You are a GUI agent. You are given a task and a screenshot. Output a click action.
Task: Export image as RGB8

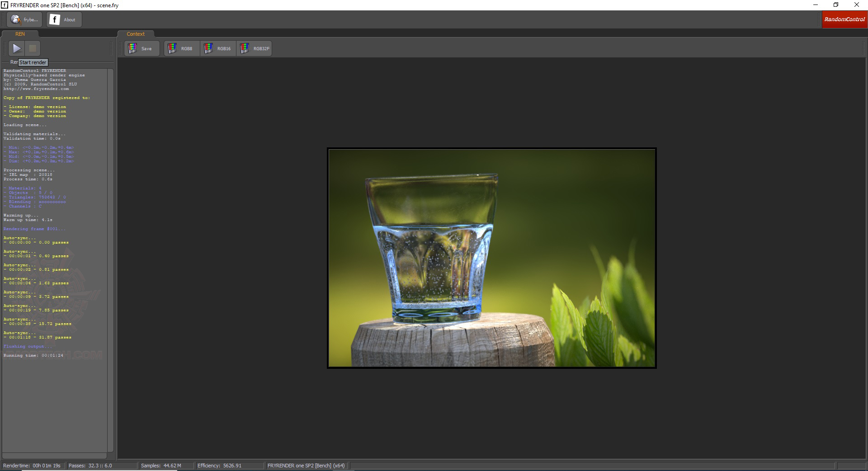(x=182, y=48)
